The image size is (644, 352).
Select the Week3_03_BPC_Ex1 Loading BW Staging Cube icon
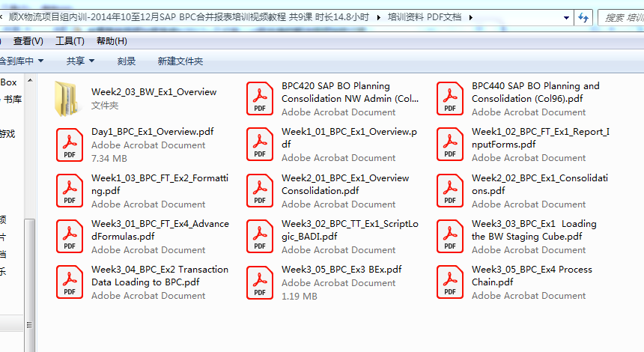click(x=450, y=237)
